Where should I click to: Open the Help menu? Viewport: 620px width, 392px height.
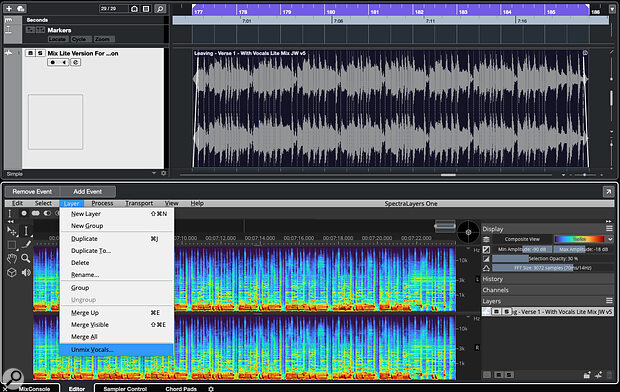pyautogui.click(x=197, y=203)
